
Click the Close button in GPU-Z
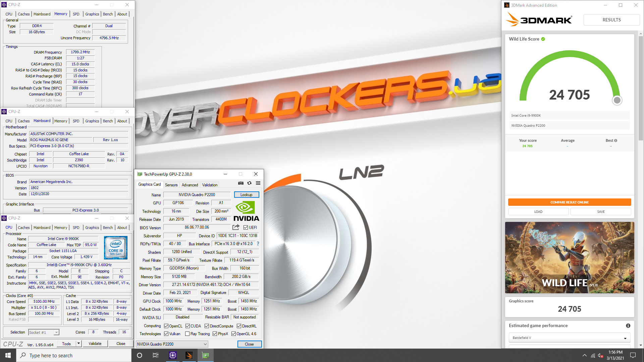click(249, 344)
